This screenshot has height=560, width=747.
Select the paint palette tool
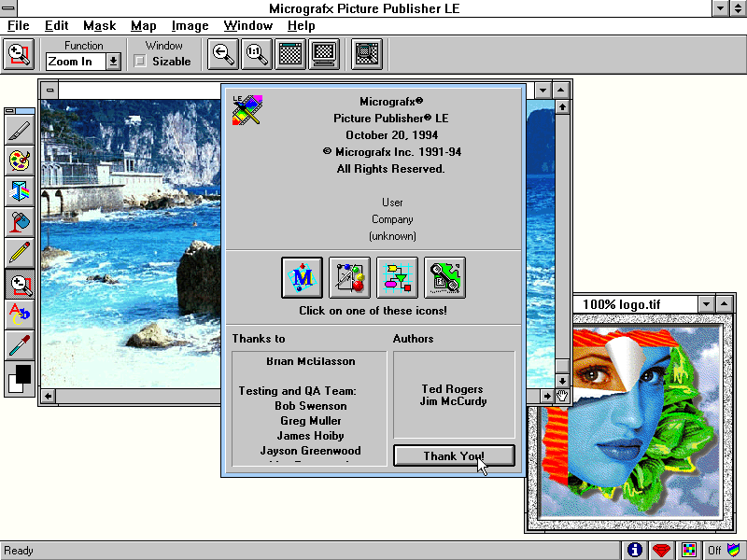pyautogui.click(x=20, y=161)
